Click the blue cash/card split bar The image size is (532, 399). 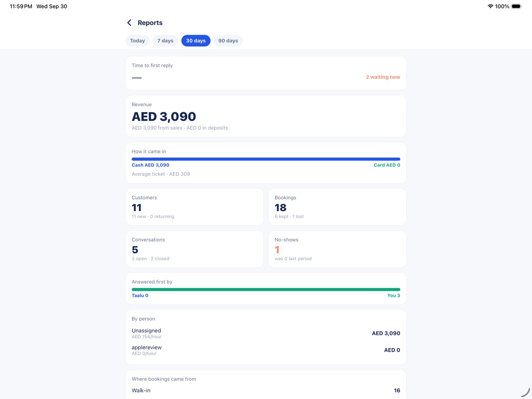click(x=266, y=159)
